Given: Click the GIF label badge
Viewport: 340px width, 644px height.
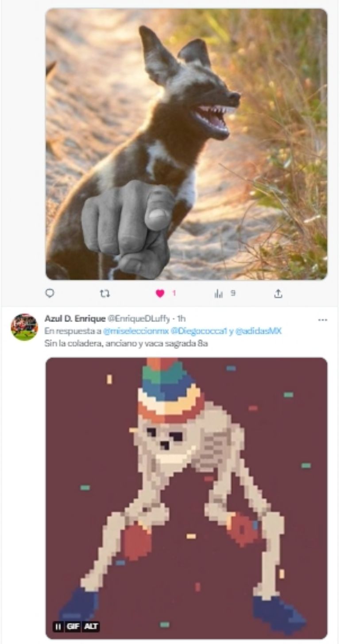Looking at the screenshot, I should (x=73, y=626).
